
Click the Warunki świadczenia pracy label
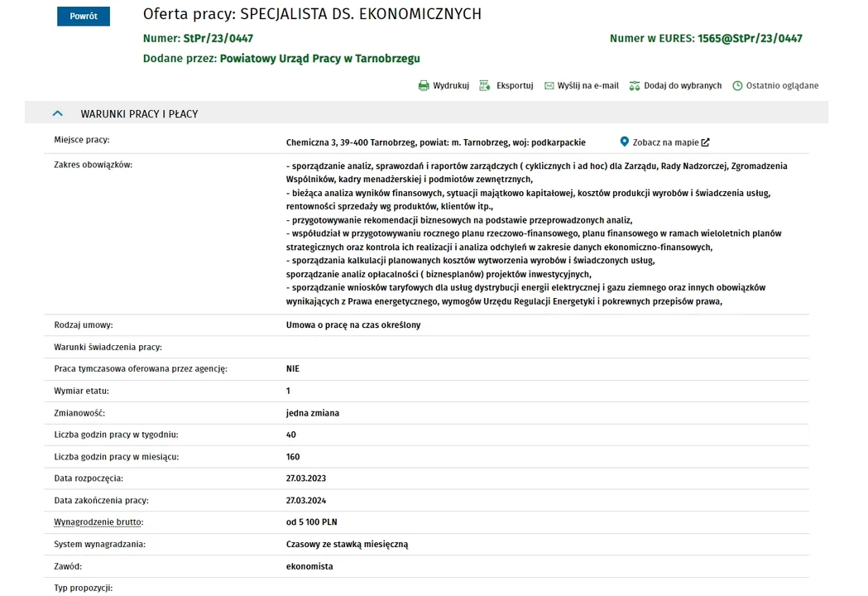(108, 348)
